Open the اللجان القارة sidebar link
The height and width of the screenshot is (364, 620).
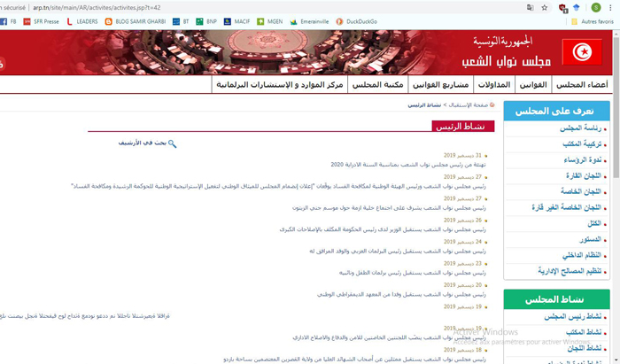pos(583,175)
